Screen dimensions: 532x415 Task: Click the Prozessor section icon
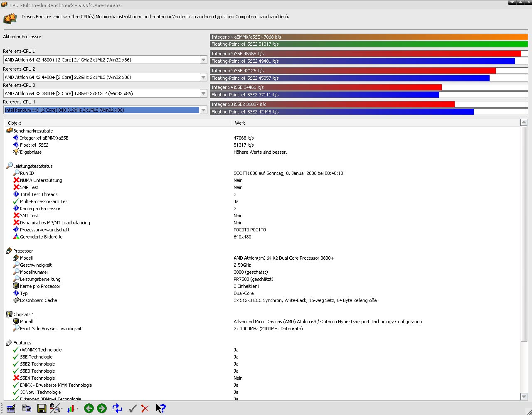pyautogui.click(x=10, y=251)
